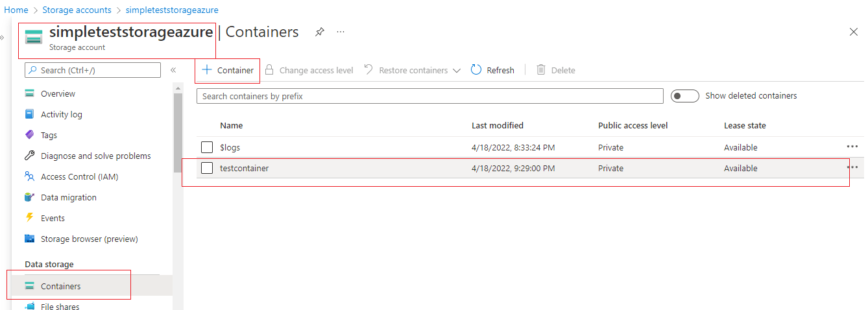Click the Access Control (IAM) people icon
868x310 pixels.
point(29,176)
